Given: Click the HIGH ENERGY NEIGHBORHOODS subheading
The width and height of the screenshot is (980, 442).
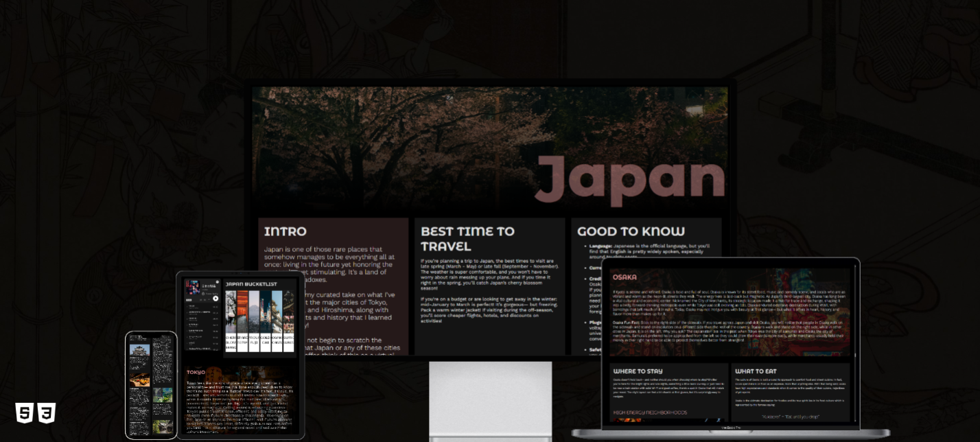Looking at the screenshot, I should [x=650, y=412].
